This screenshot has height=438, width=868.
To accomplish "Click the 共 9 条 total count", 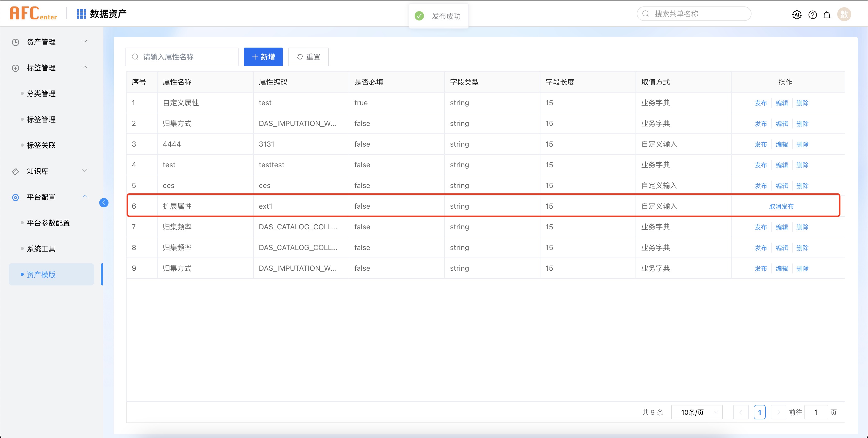I will [x=652, y=412].
